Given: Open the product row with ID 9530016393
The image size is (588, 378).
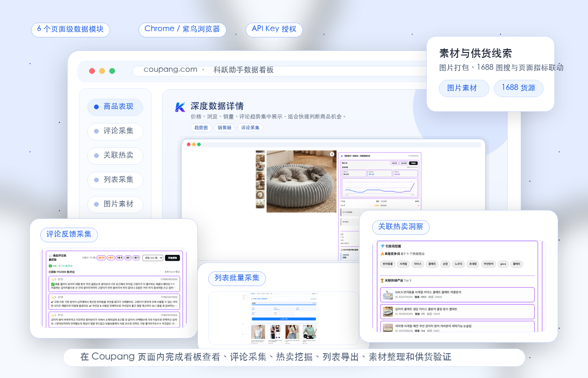Looking at the screenshot, I should point(457,312).
